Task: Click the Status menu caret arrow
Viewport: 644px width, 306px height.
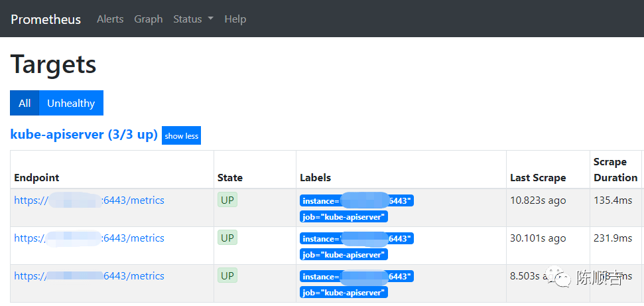Action: pos(210,19)
